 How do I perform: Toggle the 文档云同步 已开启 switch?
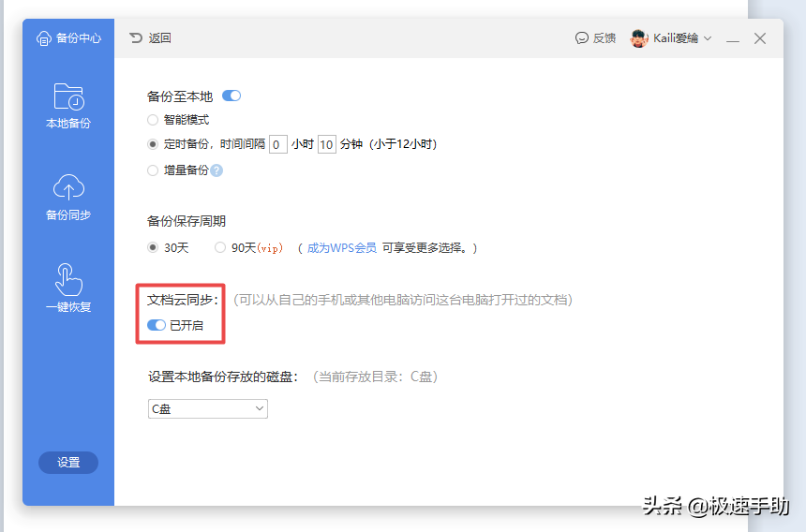click(x=157, y=325)
